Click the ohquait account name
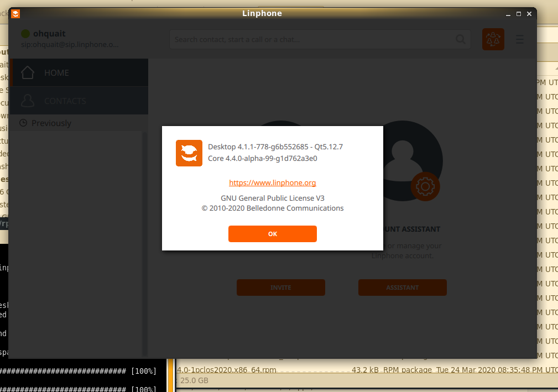This screenshot has height=392, width=558. (49, 34)
